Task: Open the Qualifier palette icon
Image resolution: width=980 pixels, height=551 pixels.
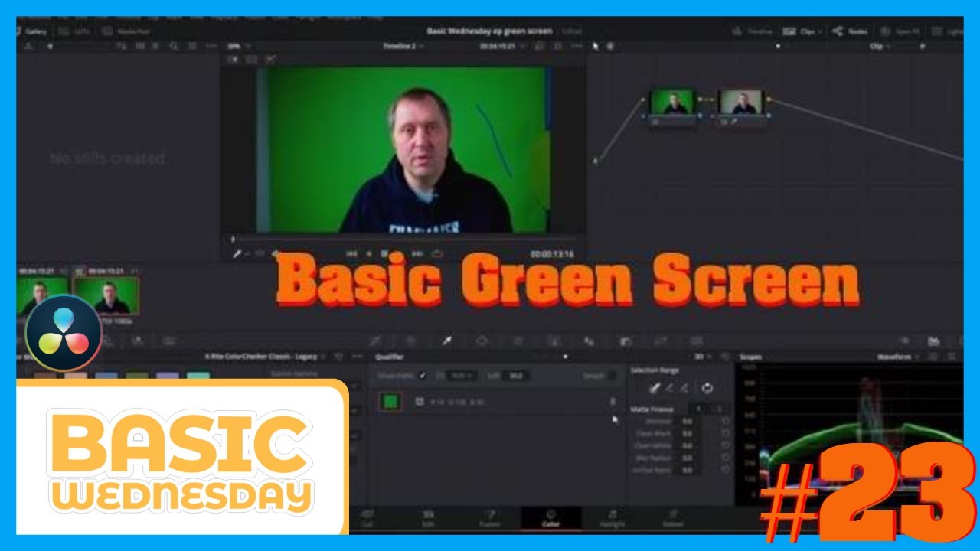Action: click(x=446, y=341)
